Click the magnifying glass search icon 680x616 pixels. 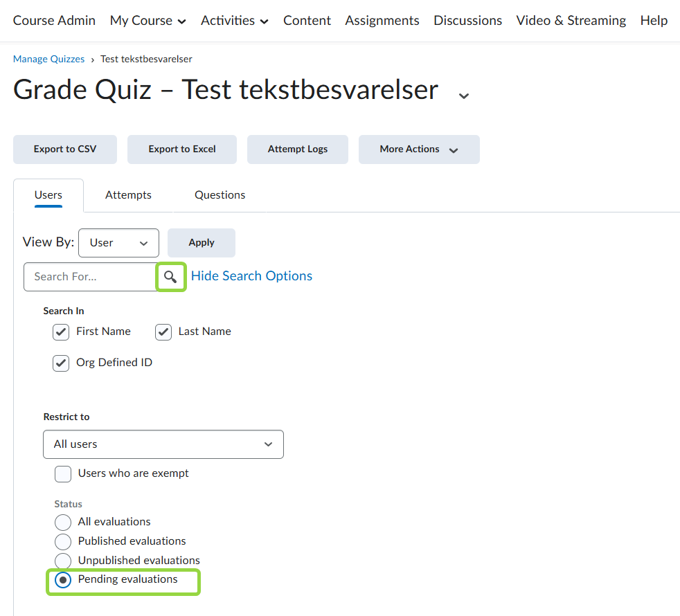click(170, 277)
